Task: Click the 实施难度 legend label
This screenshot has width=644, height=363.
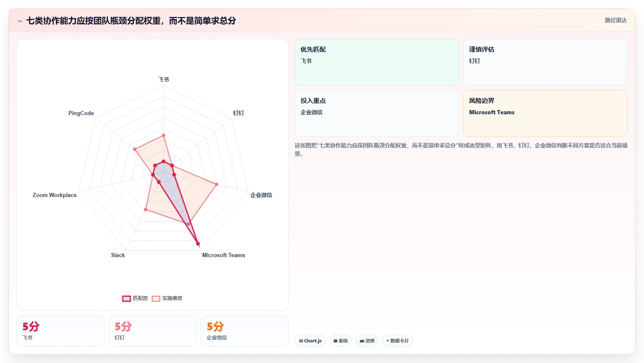Action: (172, 298)
